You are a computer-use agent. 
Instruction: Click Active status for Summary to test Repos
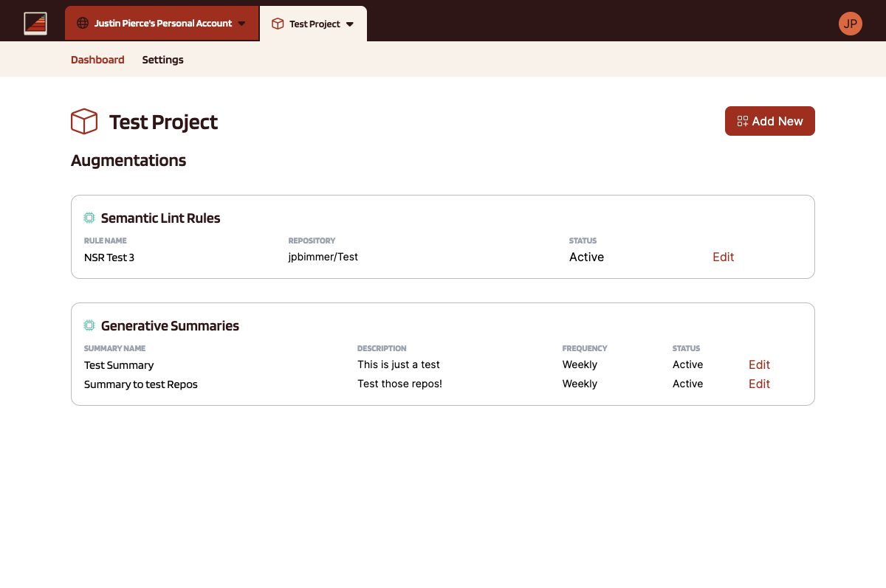pos(688,384)
